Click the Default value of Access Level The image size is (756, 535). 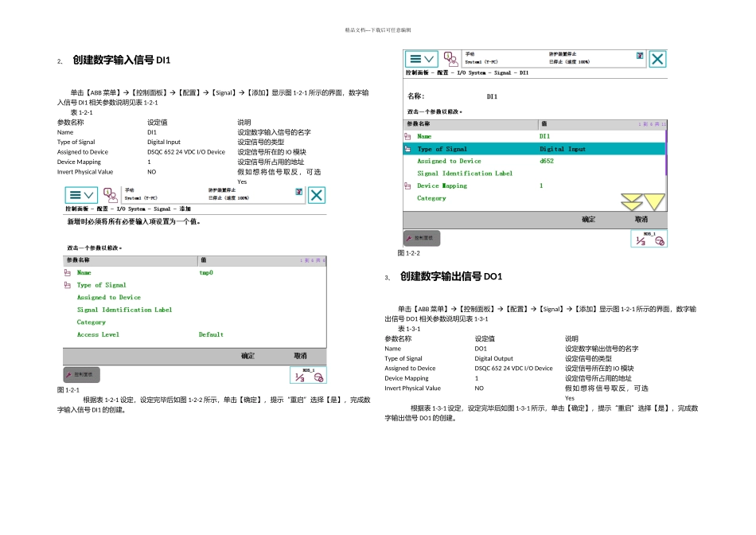point(211,334)
